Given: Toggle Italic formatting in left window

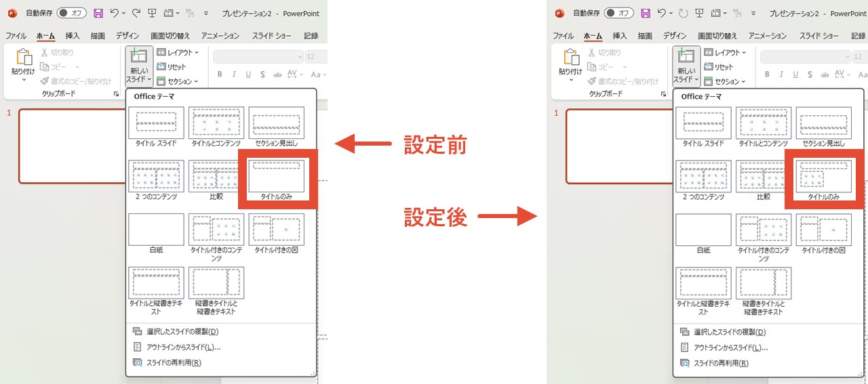Looking at the screenshot, I should point(234,74).
